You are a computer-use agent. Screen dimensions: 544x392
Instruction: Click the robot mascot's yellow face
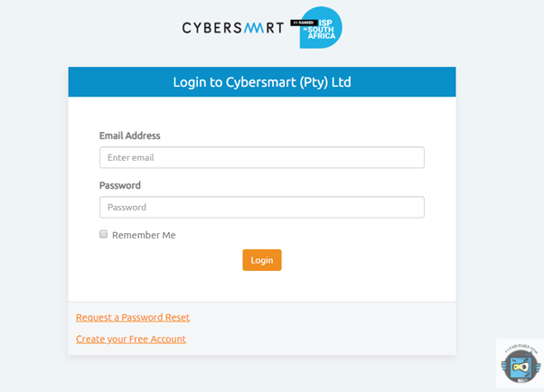coord(521,367)
